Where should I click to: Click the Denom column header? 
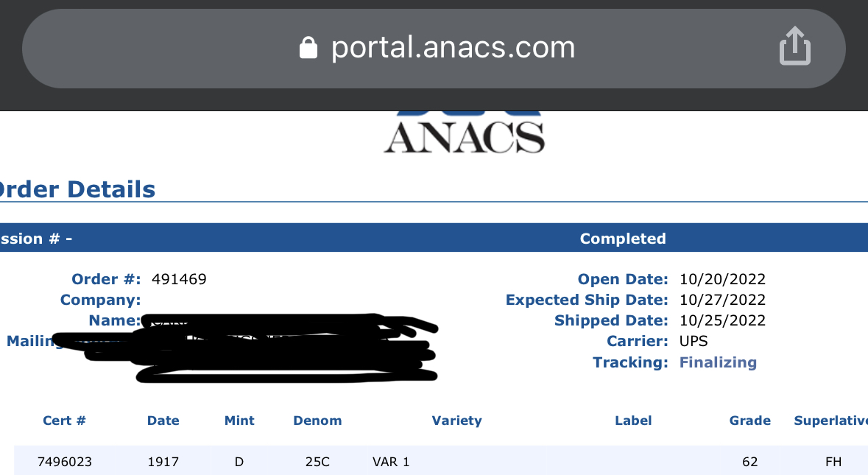pos(317,421)
